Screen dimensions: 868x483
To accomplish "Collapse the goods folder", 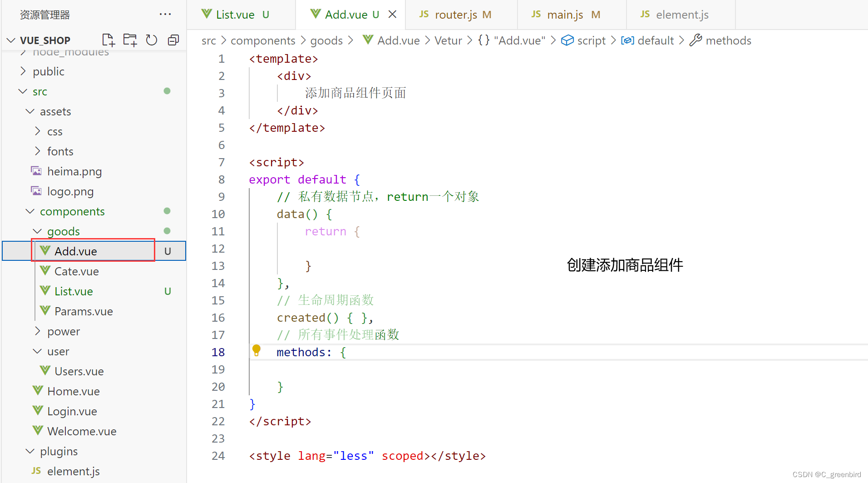I will click(37, 231).
